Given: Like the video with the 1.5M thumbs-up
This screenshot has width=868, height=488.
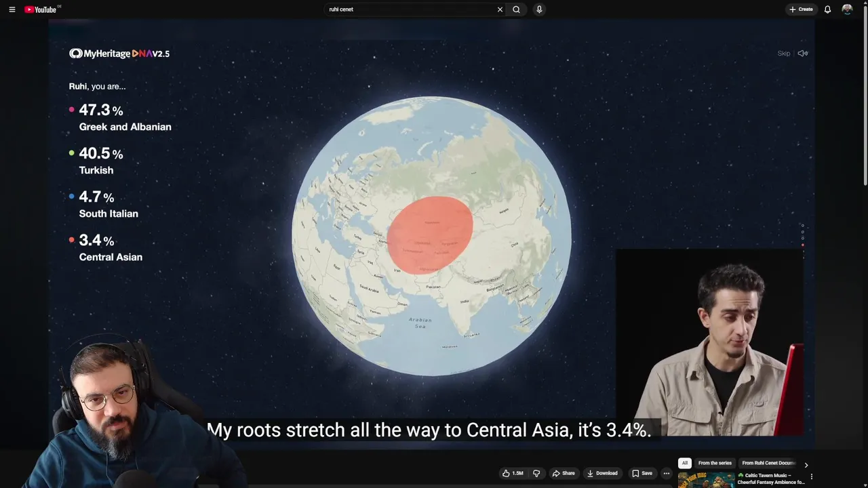Looking at the screenshot, I should (513, 473).
